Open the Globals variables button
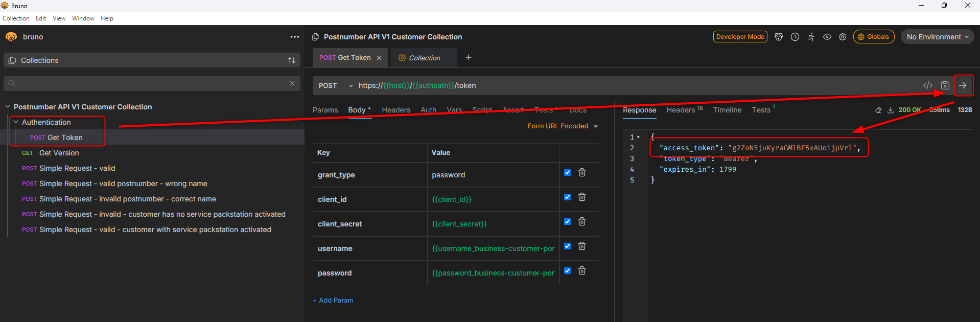Viewport: 980px width, 322px height. point(874,37)
